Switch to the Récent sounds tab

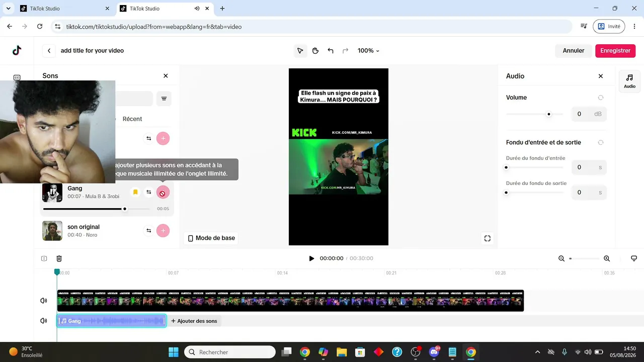point(132,119)
